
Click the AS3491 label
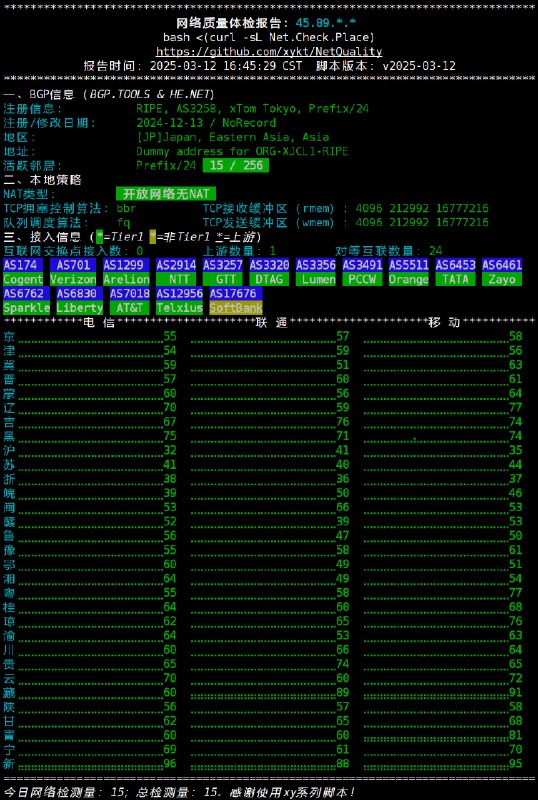[362, 265]
